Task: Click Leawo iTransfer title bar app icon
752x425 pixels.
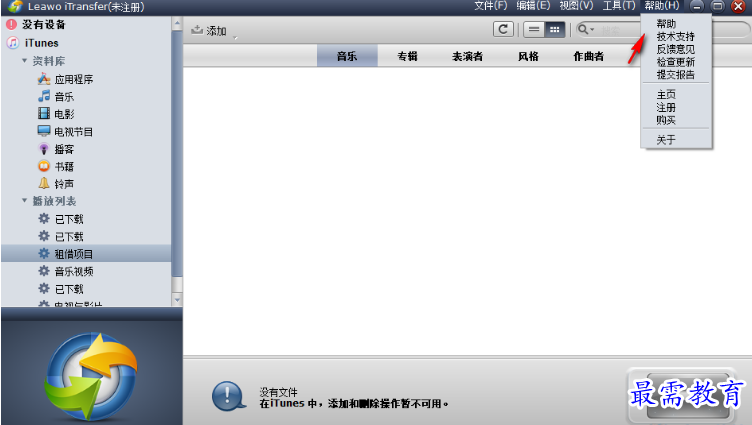Action: 14,6
